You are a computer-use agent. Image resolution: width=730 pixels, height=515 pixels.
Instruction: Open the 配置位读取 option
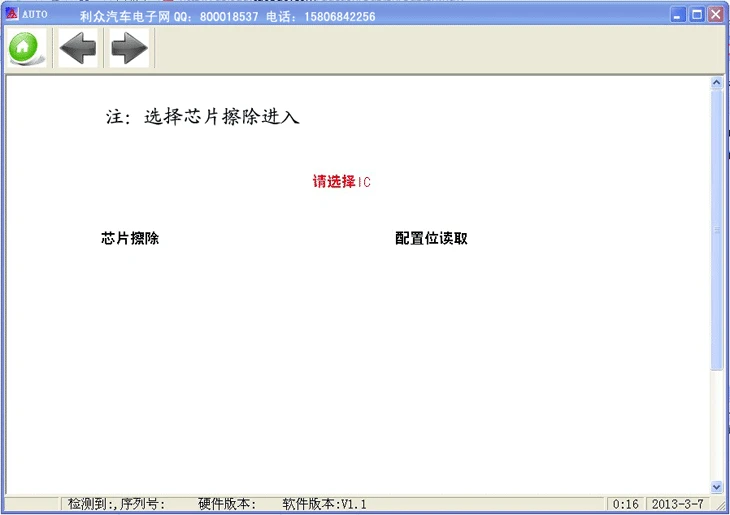point(431,238)
